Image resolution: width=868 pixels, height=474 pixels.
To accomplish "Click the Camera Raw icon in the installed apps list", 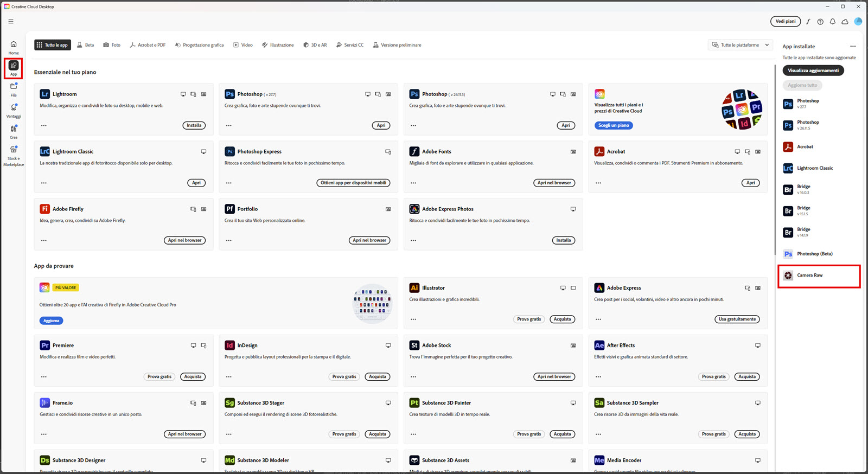I will pyautogui.click(x=788, y=276).
